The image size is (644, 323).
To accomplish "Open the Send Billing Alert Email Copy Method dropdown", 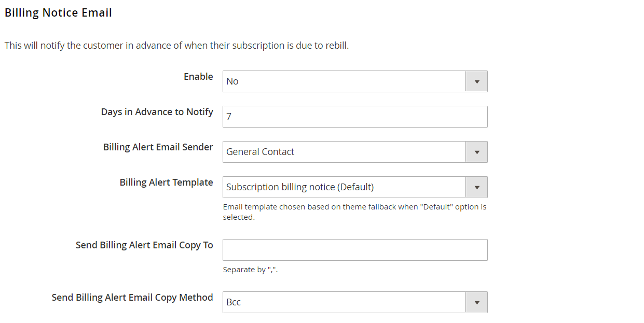I will point(355,302).
